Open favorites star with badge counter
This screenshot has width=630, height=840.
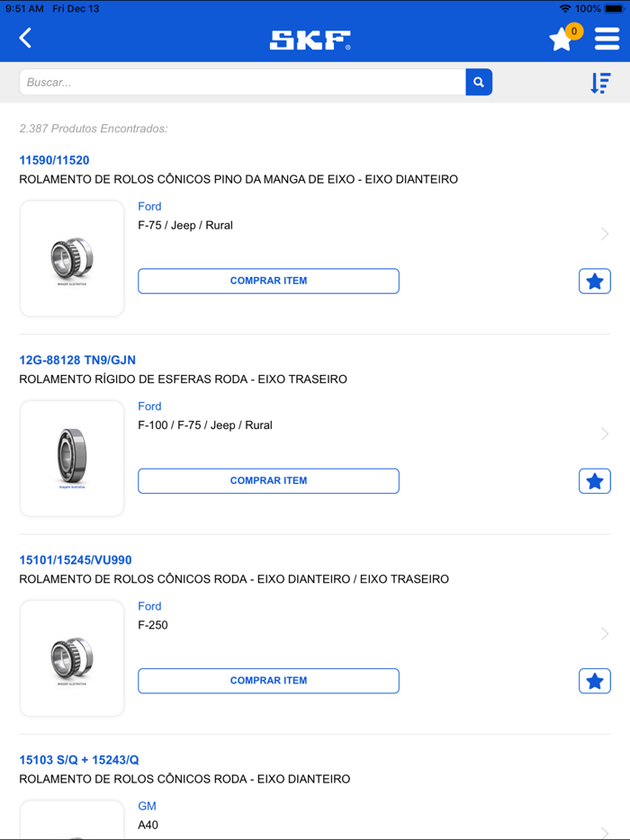(562, 39)
